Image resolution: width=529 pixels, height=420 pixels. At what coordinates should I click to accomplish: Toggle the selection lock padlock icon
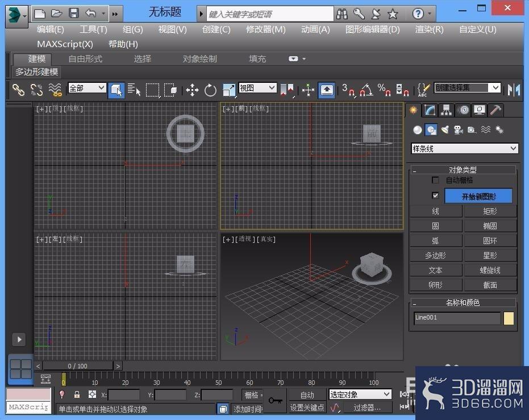(x=77, y=394)
